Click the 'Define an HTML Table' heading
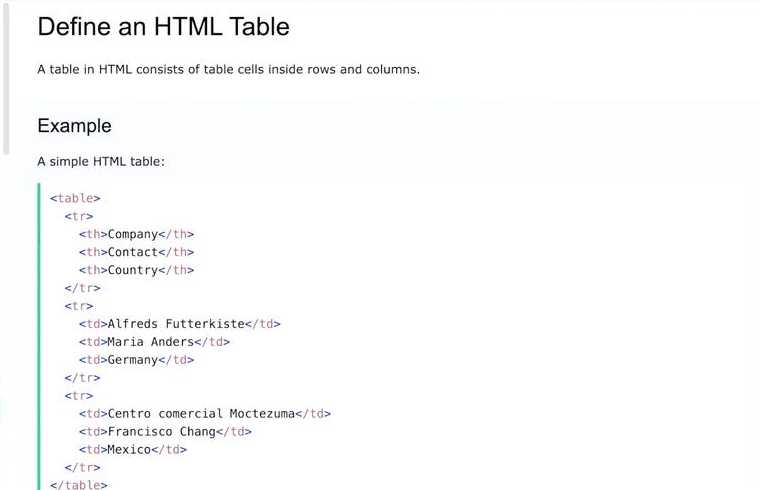Screen dimensions: 761x490 click(x=164, y=26)
